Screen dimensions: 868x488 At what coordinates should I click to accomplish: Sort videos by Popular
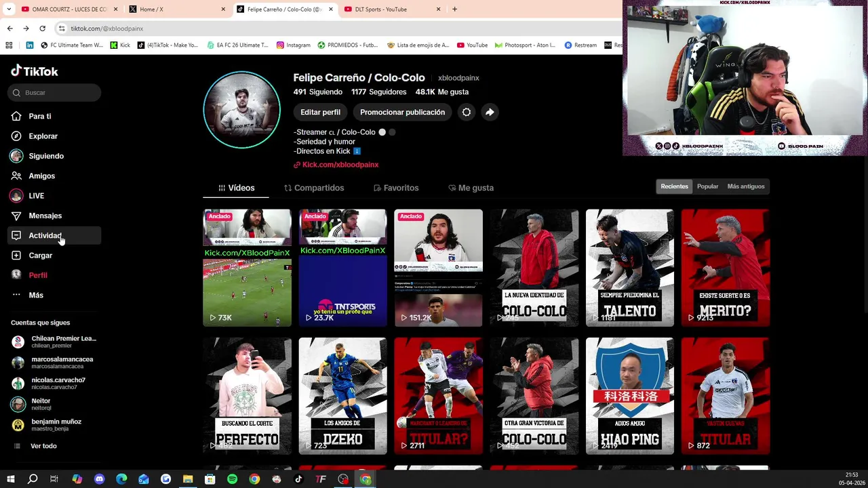(707, 186)
